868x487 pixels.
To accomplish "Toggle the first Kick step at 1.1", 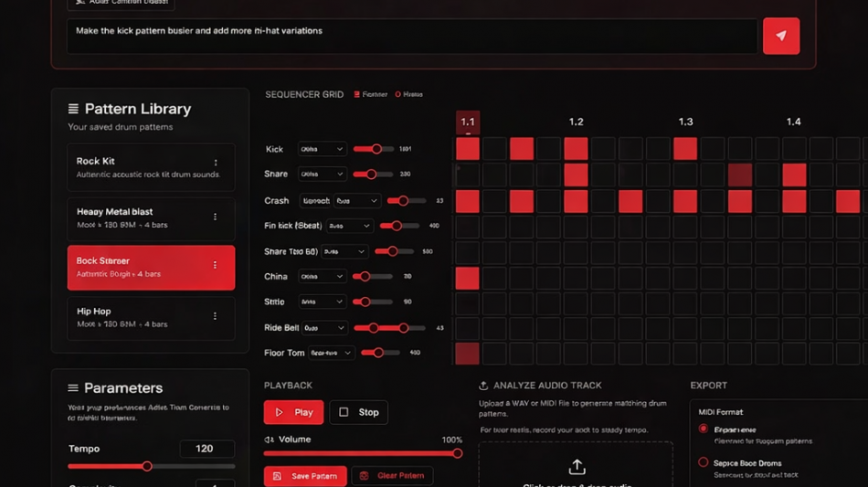I will [x=468, y=148].
